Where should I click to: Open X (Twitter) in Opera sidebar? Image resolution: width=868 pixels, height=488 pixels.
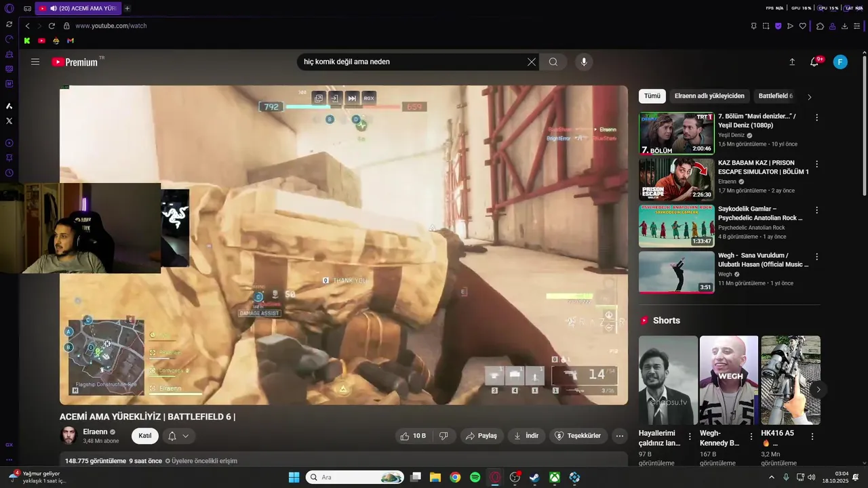9,121
